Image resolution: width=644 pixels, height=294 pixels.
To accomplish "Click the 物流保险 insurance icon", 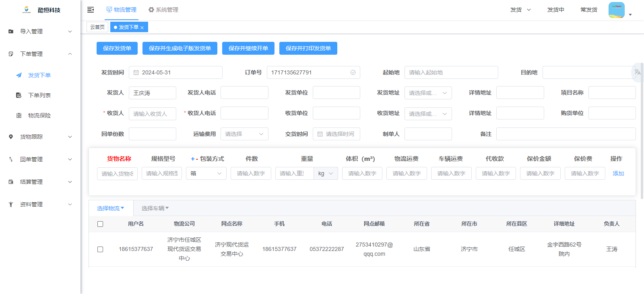I will point(19,115).
